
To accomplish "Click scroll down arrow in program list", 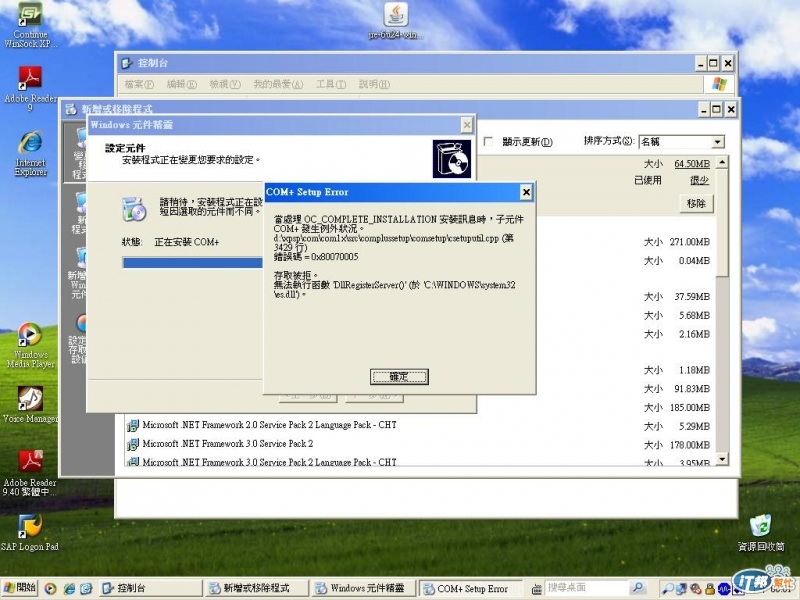I will (722, 459).
